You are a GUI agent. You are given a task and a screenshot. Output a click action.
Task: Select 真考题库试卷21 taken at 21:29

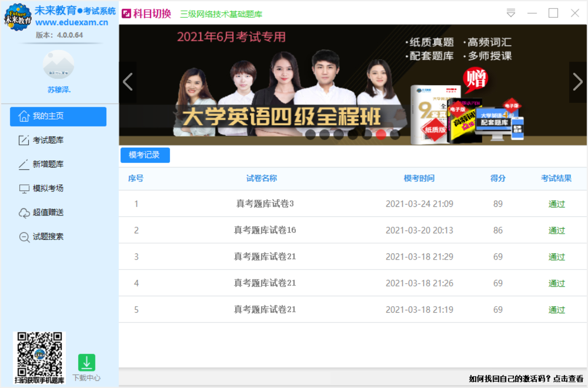click(353, 256)
